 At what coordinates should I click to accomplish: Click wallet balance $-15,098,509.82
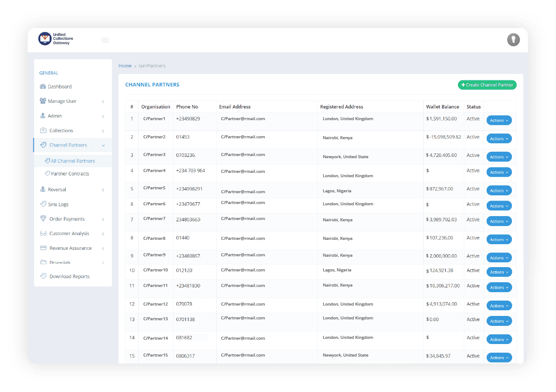[444, 137]
